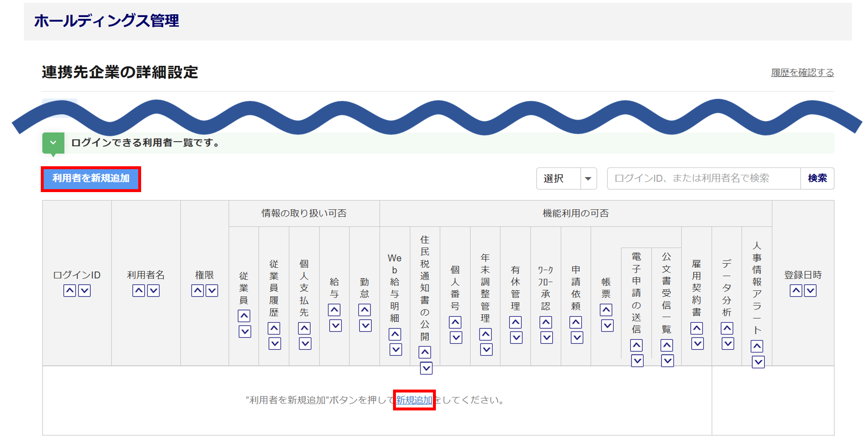Sort 住民税通知書の公開 column ascending
The height and width of the screenshot is (440, 868).
425,352
